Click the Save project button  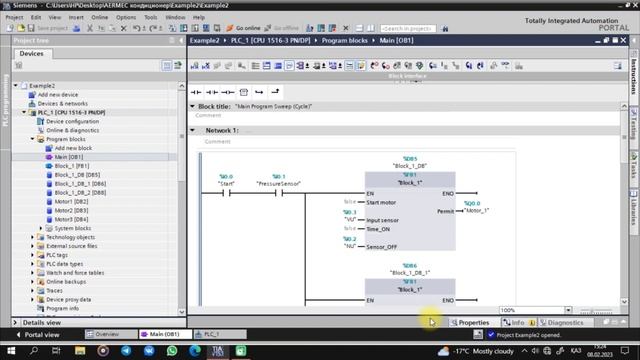48,28
